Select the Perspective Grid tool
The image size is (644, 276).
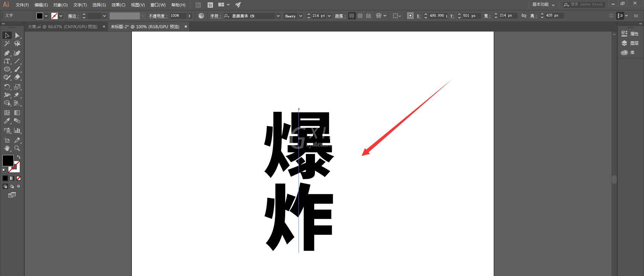click(x=17, y=103)
